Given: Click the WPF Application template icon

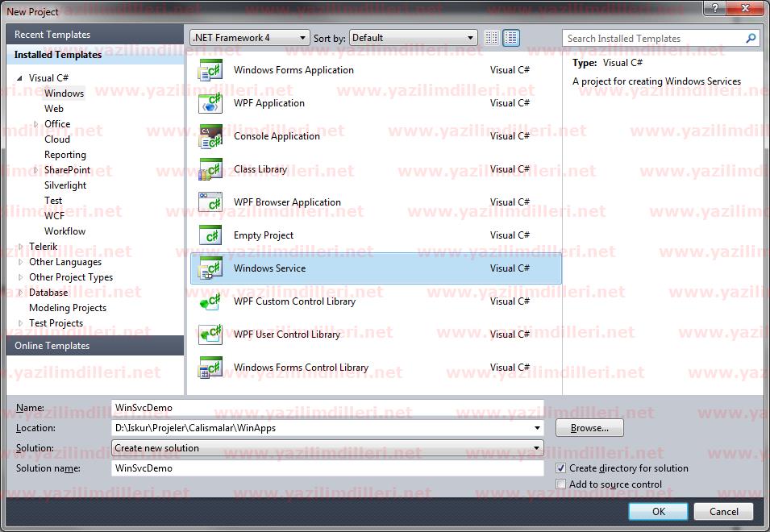Looking at the screenshot, I should (x=210, y=103).
